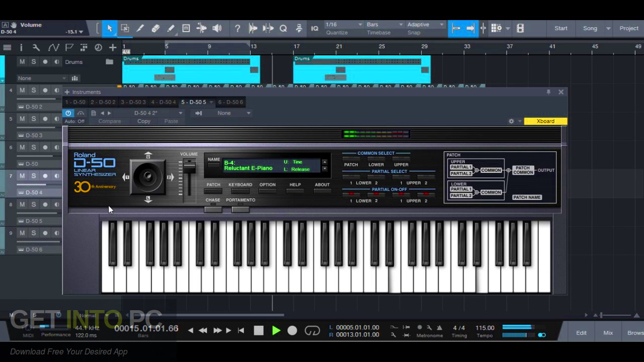This screenshot has width=644, height=362.
Task: Select the Eraser tool
Action: [155, 29]
